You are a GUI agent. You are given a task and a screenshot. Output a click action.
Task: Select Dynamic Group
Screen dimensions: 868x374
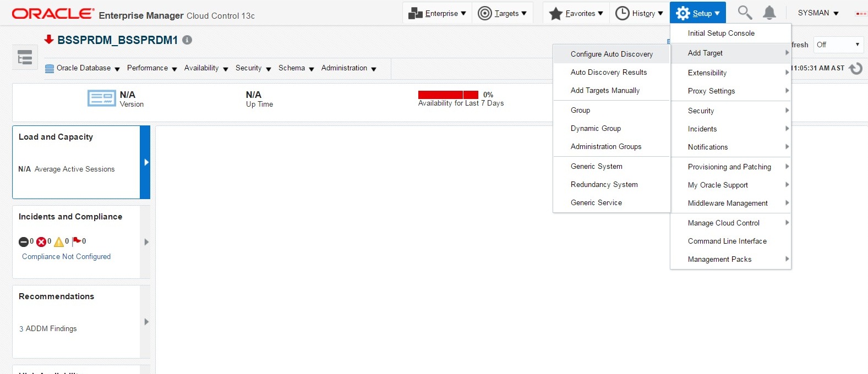coord(612,128)
